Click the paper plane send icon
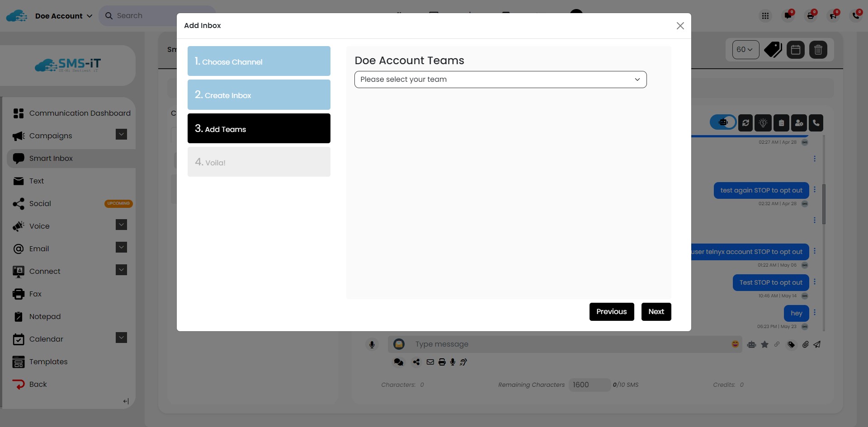The image size is (868, 427). coord(817,345)
